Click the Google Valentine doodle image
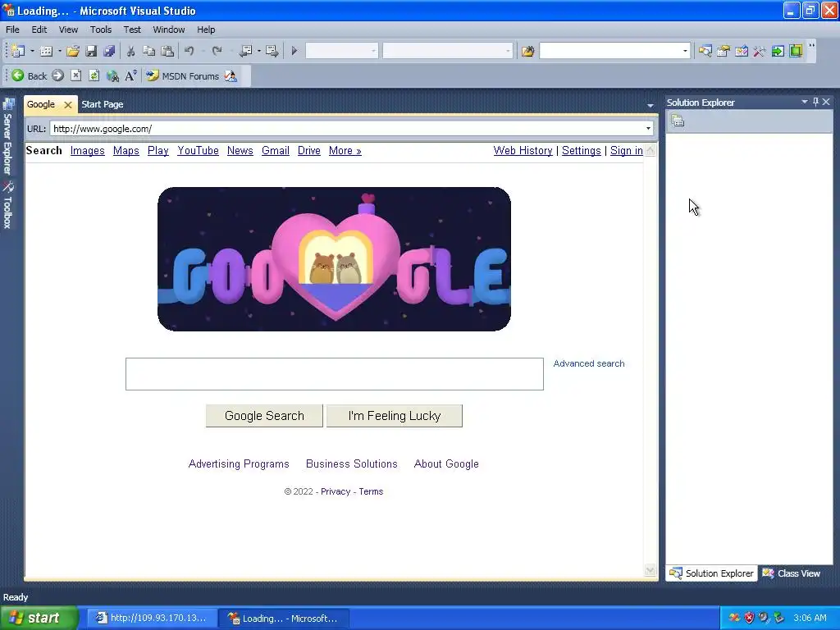The image size is (840, 630). pos(335,258)
